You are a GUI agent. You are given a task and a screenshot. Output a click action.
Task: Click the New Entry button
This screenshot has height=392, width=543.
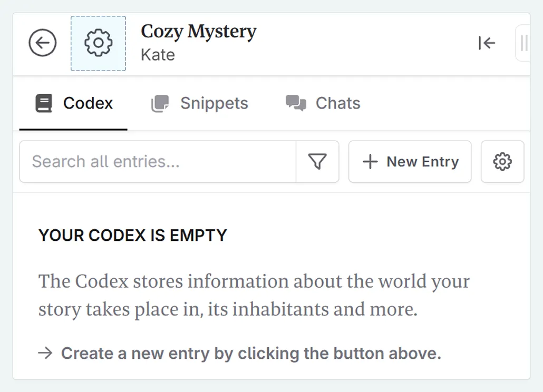click(410, 162)
